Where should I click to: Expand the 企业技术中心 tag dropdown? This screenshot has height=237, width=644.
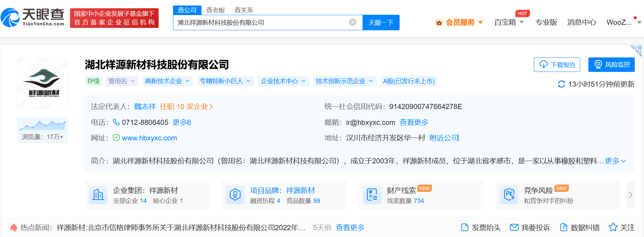284,81
